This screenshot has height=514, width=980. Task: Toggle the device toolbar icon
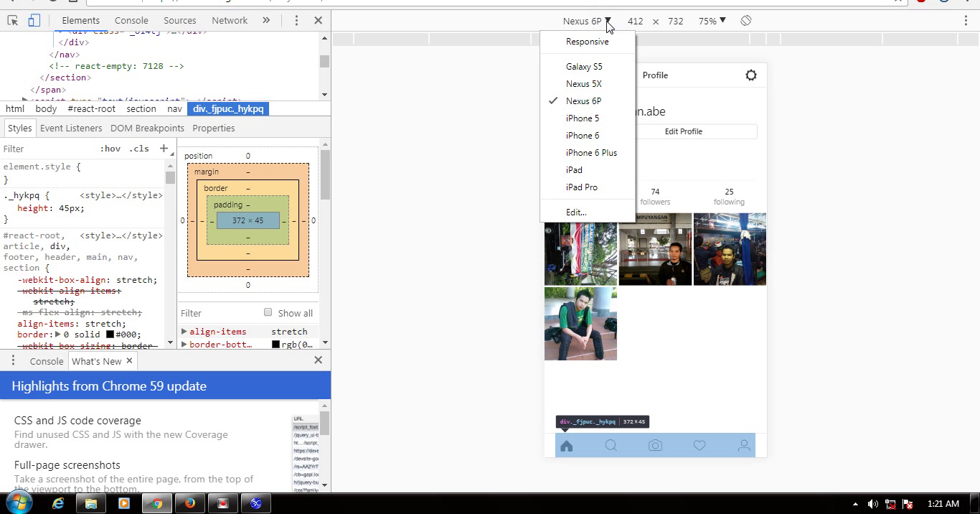tap(34, 21)
